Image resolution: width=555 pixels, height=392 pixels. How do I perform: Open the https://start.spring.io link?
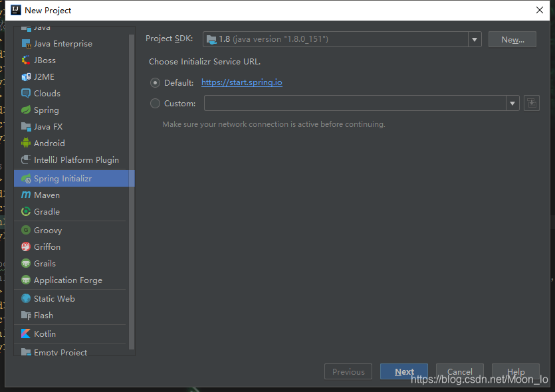tap(242, 82)
